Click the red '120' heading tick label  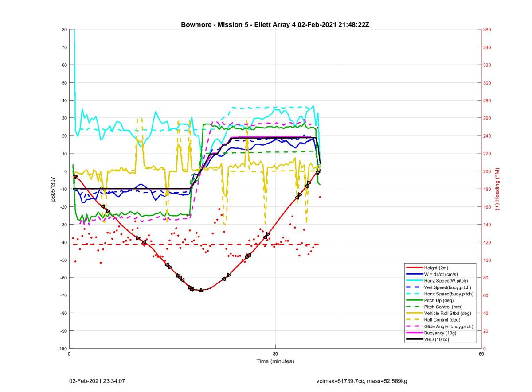pyautogui.click(x=487, y=242)
